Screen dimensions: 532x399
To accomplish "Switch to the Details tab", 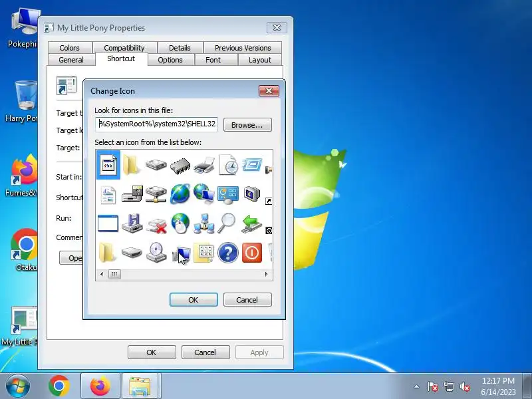I will click(x=180, y=48).
